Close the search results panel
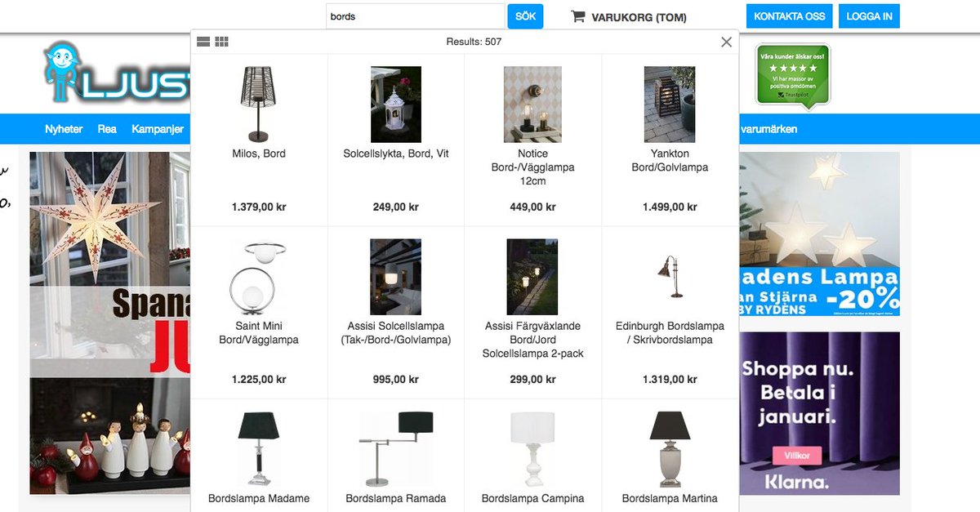980x512 pixels. tap(726, 42)
